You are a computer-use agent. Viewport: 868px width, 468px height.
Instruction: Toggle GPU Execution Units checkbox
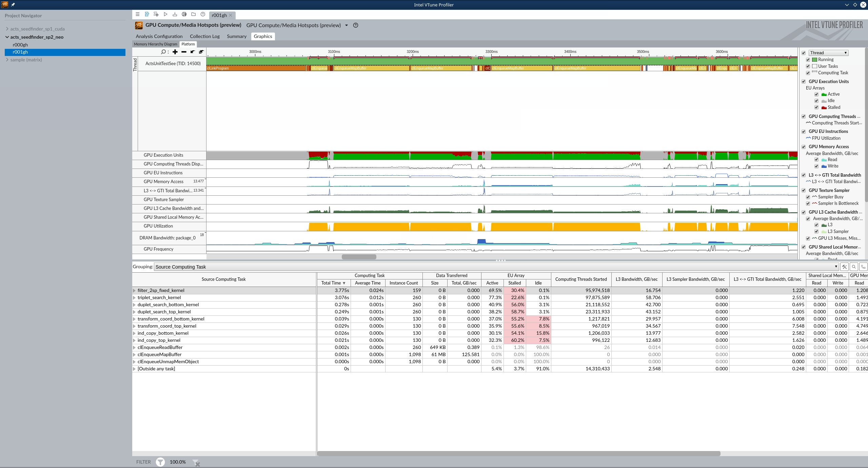(804, 82)
